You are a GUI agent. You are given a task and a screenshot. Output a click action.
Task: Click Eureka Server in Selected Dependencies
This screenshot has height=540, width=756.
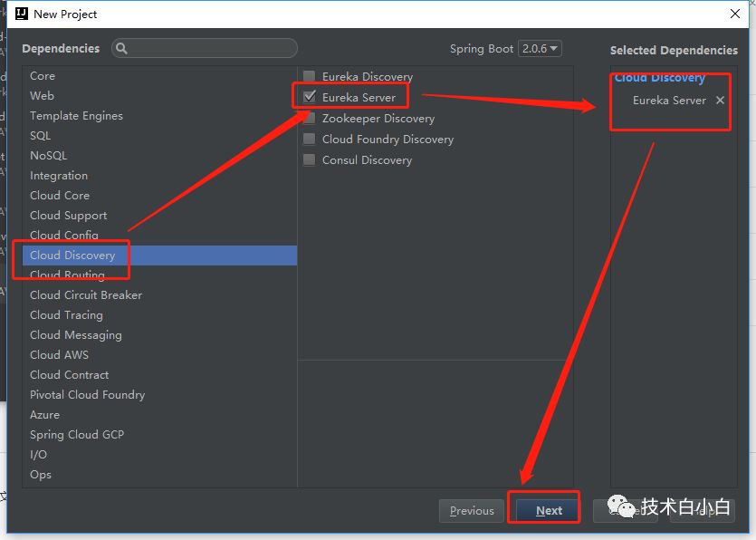coord(669,101)
